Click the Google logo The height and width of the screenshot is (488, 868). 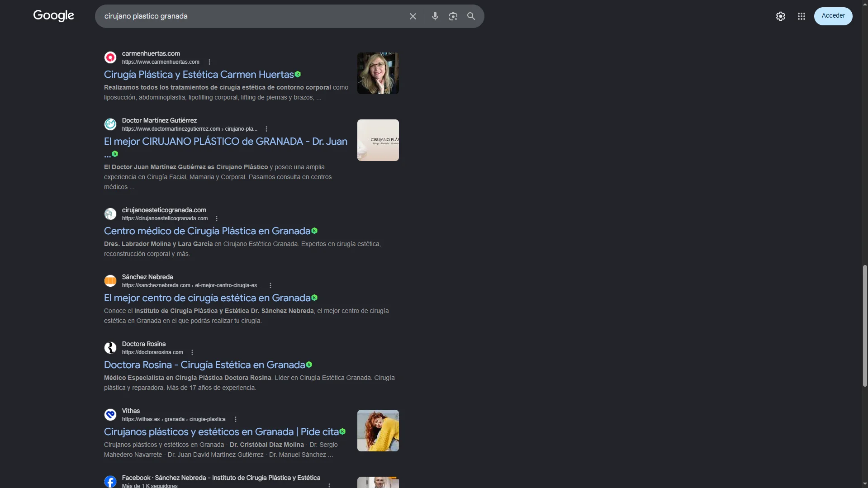click(53, 16)
